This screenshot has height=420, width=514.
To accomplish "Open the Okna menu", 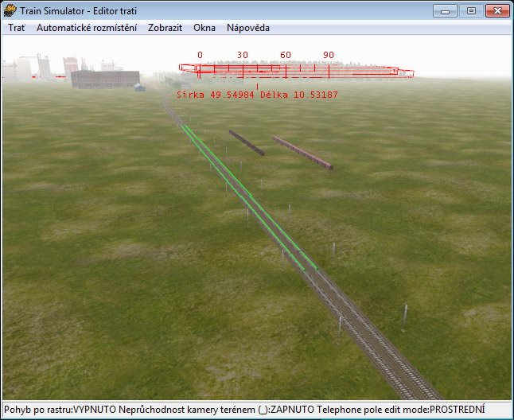I will [204, 28].
